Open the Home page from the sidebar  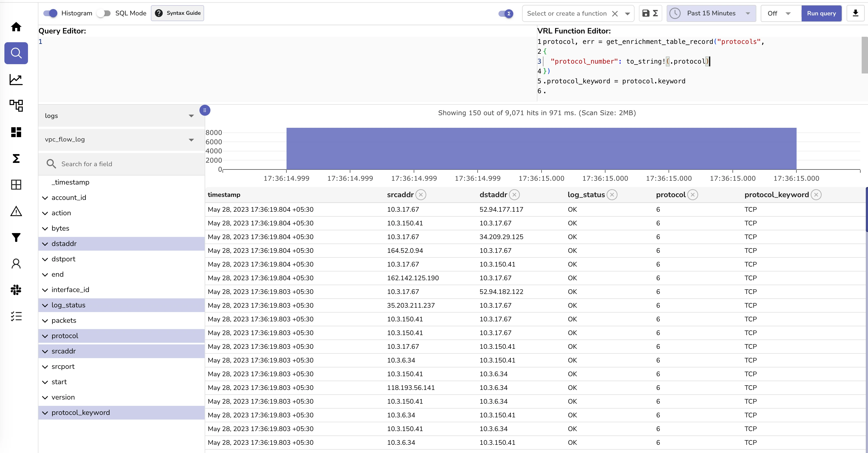tap(16, 27)
